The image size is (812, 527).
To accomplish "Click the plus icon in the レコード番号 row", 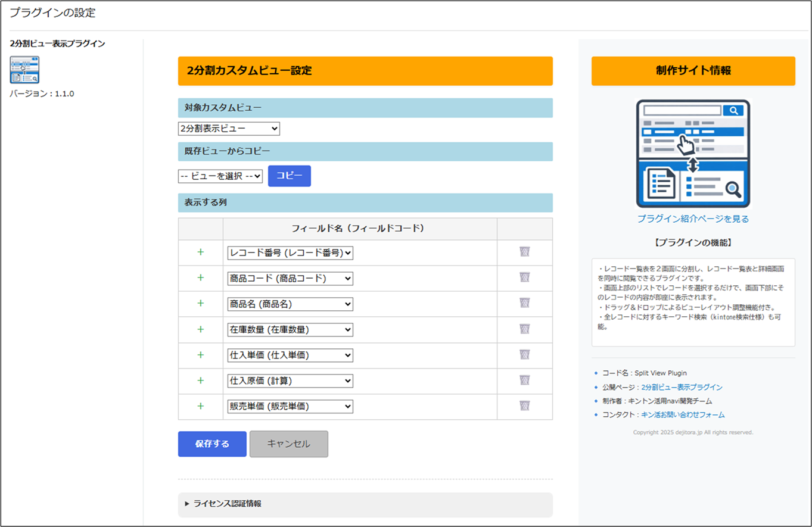I will click(200, 252).
